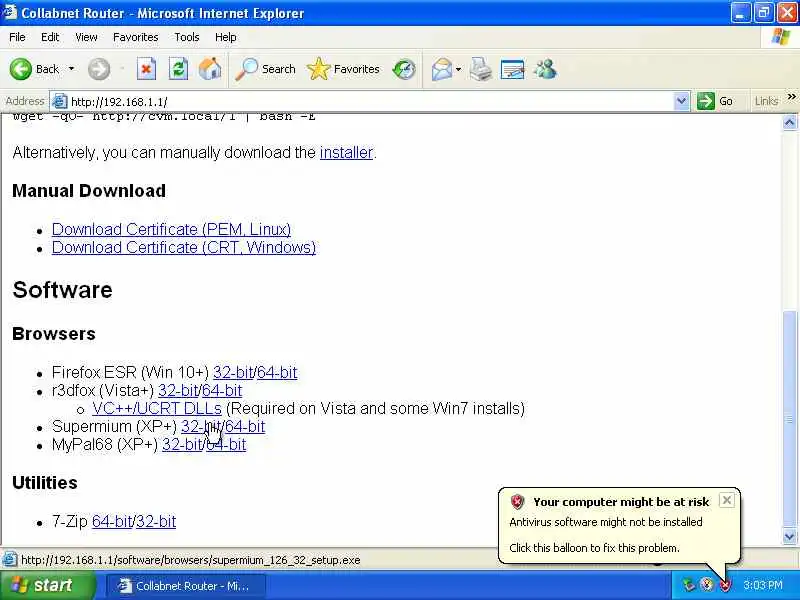The height and width of the screenshot is (600, 800).
Task: Stop page loading with the red X icon
Action: [146, 69]
